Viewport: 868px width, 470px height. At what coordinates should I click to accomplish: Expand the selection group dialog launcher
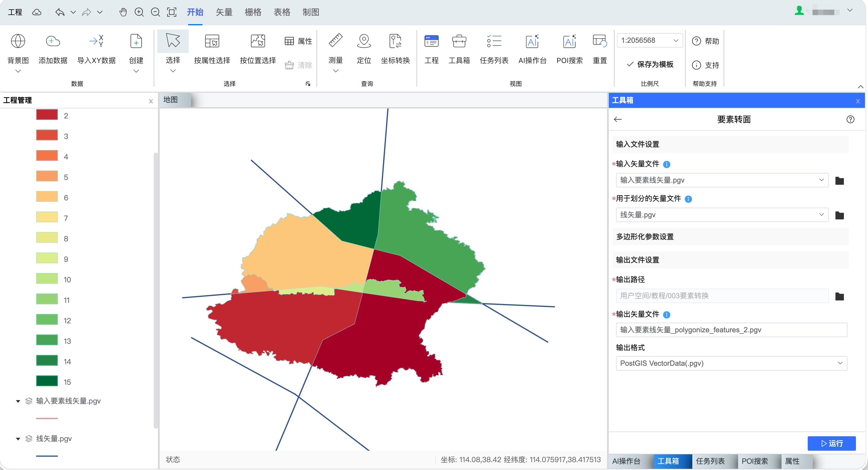(308, 83)
